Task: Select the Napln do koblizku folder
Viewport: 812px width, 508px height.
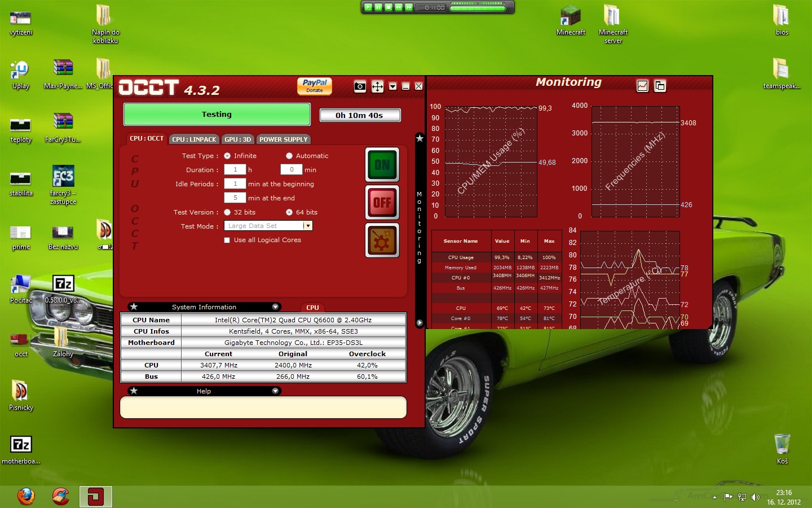Action: [105, 24]
